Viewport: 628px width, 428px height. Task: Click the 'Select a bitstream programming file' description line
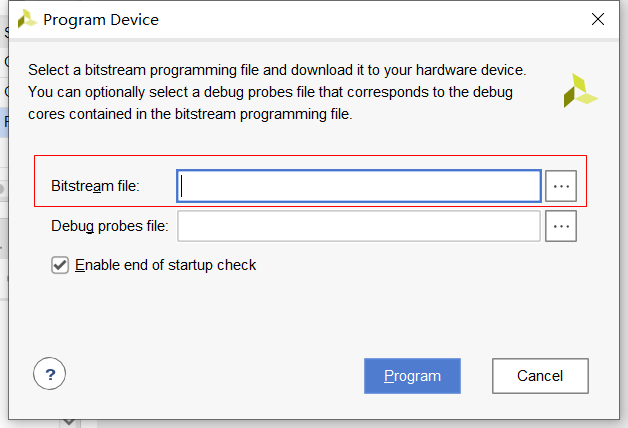coord(277,70)
